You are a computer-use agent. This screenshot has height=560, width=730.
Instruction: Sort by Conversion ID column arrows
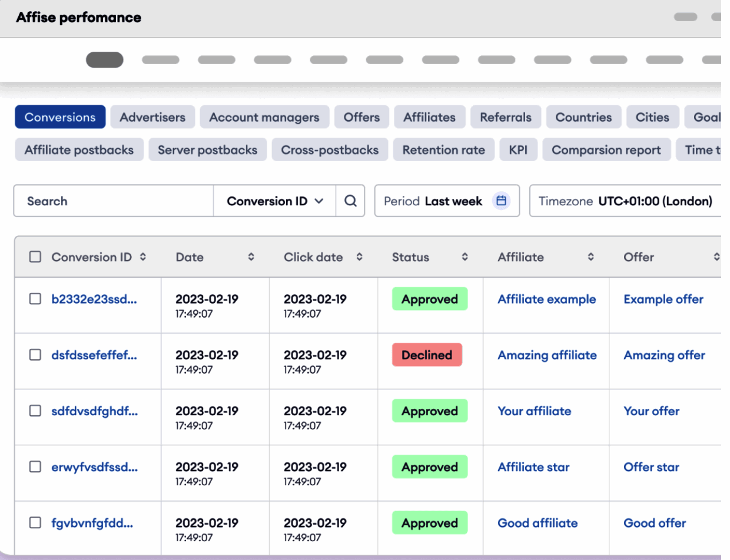point(142,257)
